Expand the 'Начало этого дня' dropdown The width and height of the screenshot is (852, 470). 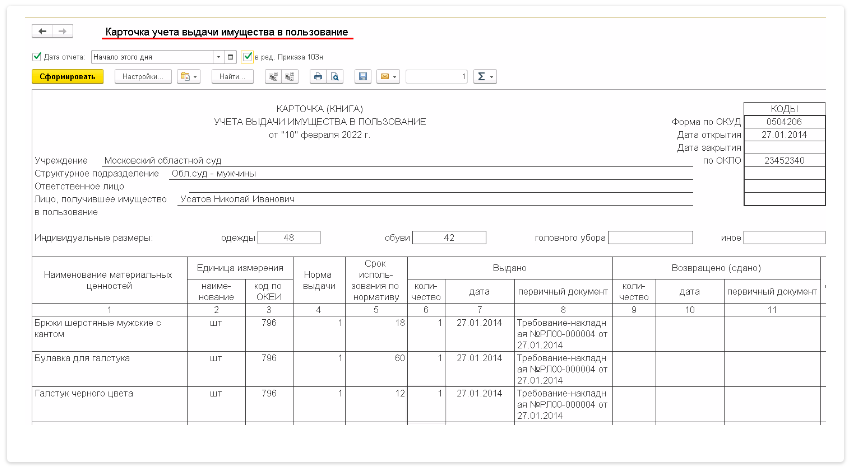click(218, 57)
